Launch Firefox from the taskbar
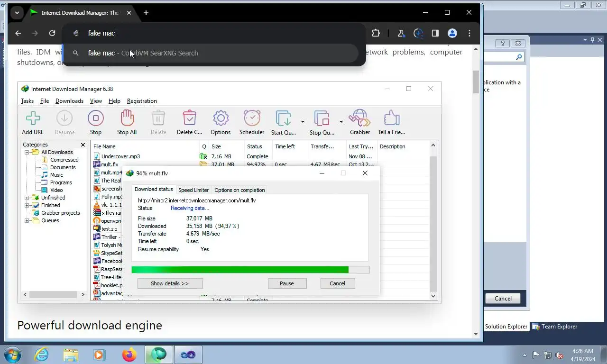 [129, 355]
